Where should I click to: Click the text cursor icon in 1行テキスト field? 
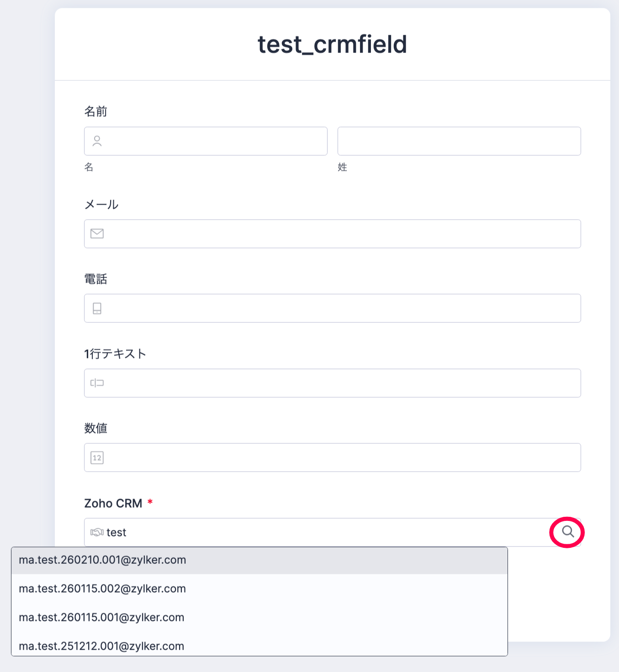point(97,383)
